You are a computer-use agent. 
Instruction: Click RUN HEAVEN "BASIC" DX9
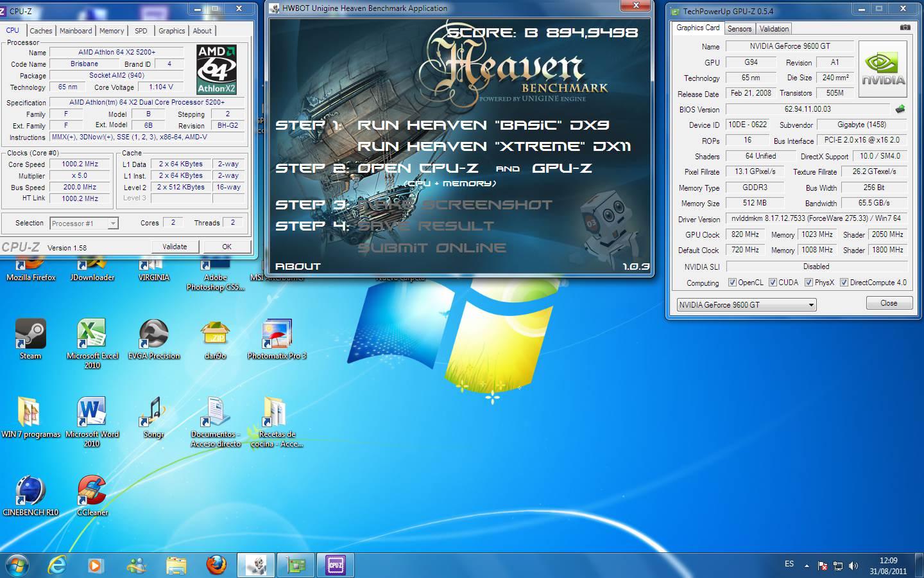click(x=483, y=125)
